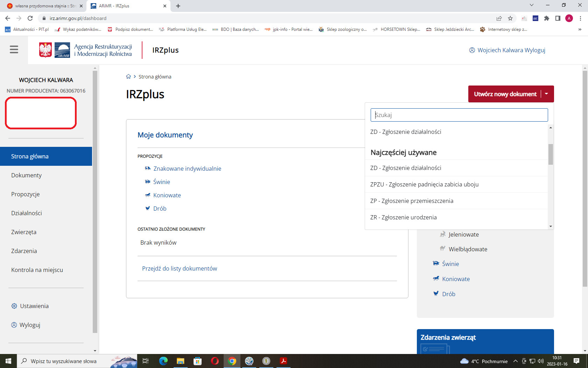Click the user profile icon in header
Image resolution: width=588 pixels, height=368 pixels.
(x=472, y=50)
